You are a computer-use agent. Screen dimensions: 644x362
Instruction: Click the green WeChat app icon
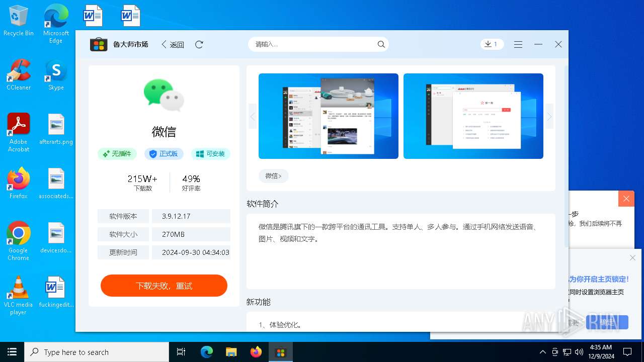point(164,95)
